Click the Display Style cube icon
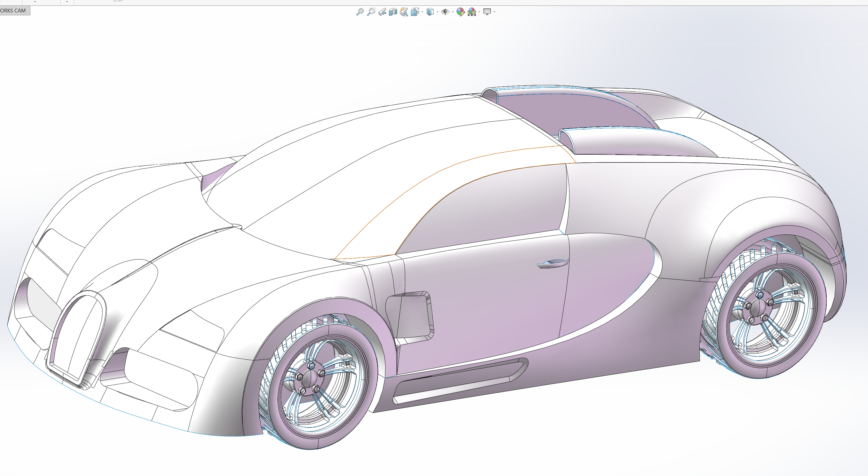The width and height of the screenshot is (868, 476). pyautogui.click(x=430, y=12)
